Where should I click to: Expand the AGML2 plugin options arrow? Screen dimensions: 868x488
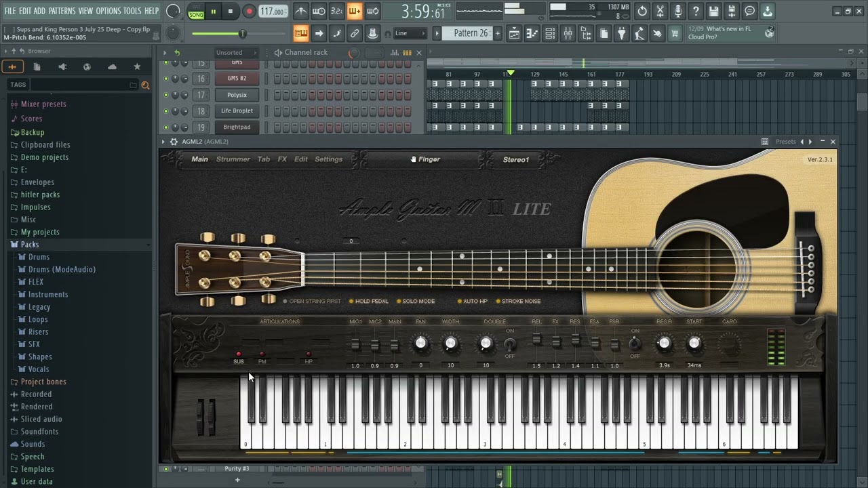click(x=163, y=142)
